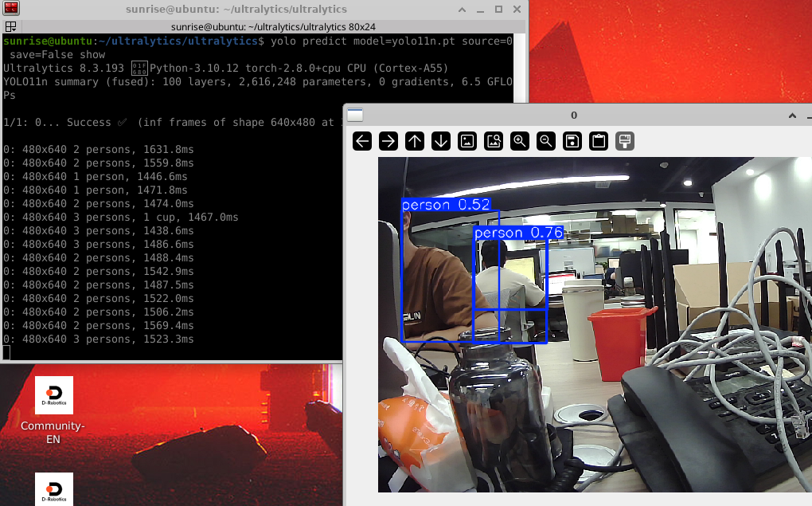Click the terminal line ending in 1522.0ms
The width and height of the screenshot is (812, 506).
[x=99, y=299]
